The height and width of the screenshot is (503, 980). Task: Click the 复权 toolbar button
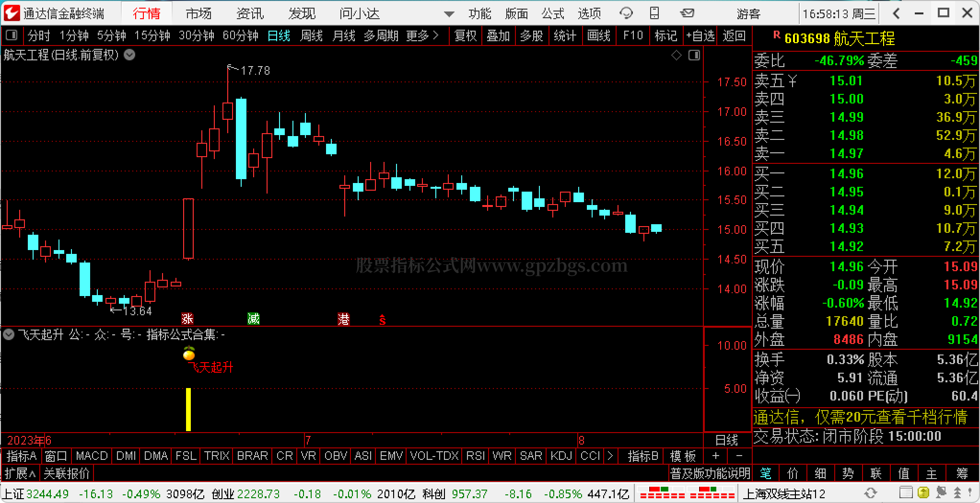point(465,35)
